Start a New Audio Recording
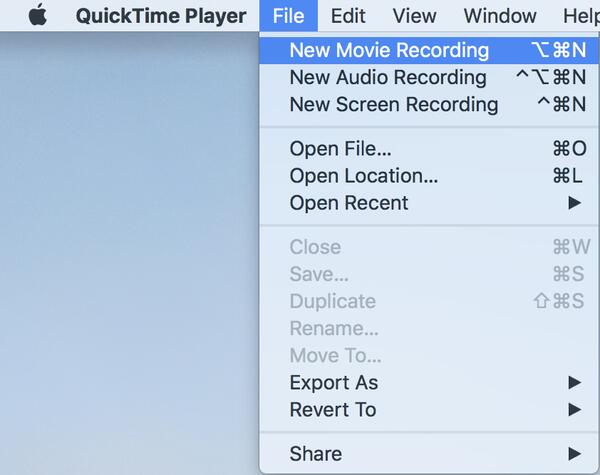The width and height of the screenshot is (600, 475). click(x=387, y=77)
